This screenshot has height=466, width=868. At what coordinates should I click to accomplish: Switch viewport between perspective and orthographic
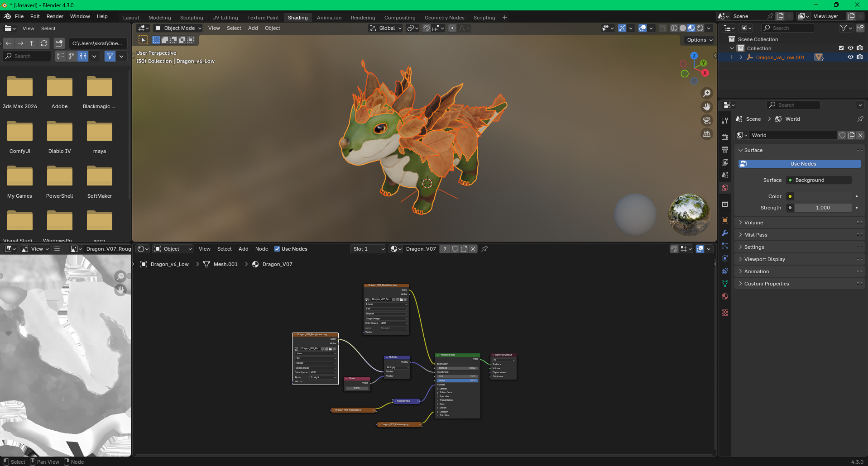pos(706,134)
